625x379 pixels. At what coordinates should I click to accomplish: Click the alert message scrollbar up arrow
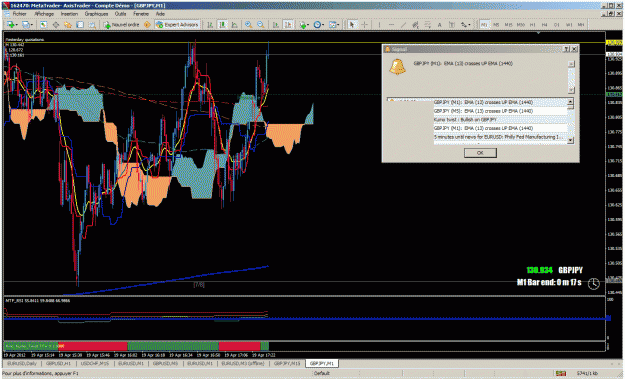point(571,64)
